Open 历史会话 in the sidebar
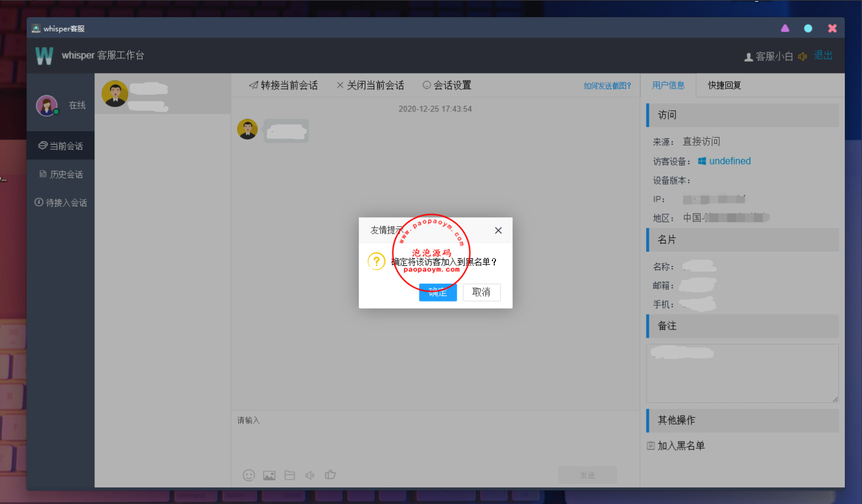 (x=61, y=175)
